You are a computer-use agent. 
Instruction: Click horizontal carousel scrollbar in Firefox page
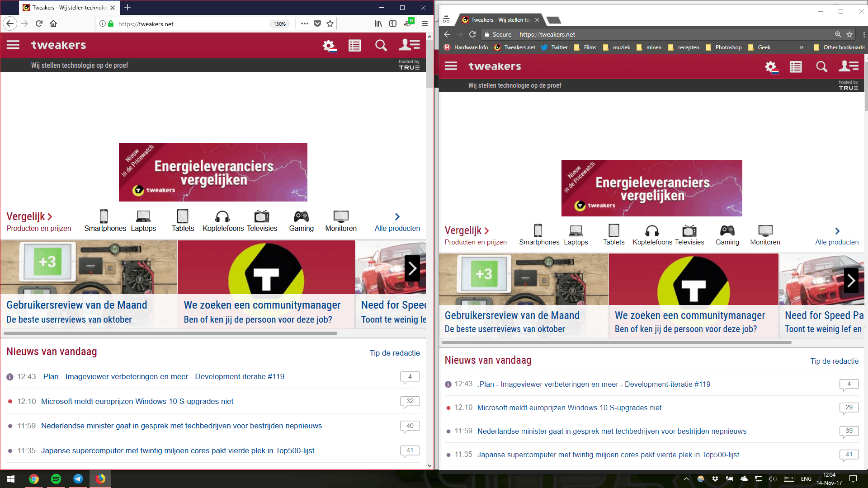(x=170, y=333)
